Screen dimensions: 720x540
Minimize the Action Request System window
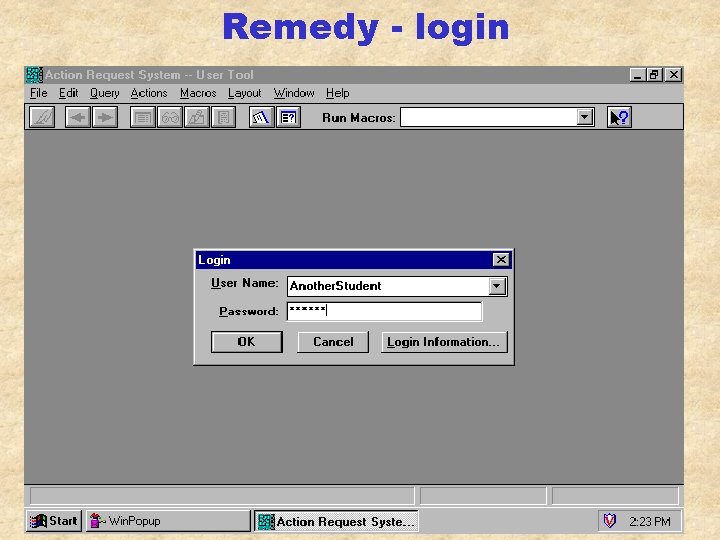coord(637,75)
